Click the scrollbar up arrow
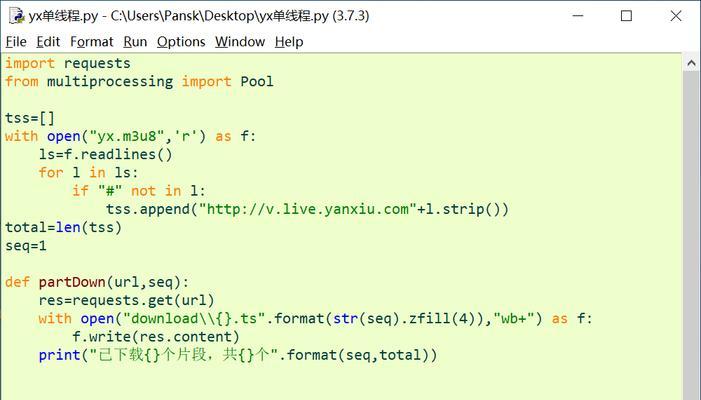The height and width of the screenshot is (400, 701). pyautogui.click(x=691, y=63)
